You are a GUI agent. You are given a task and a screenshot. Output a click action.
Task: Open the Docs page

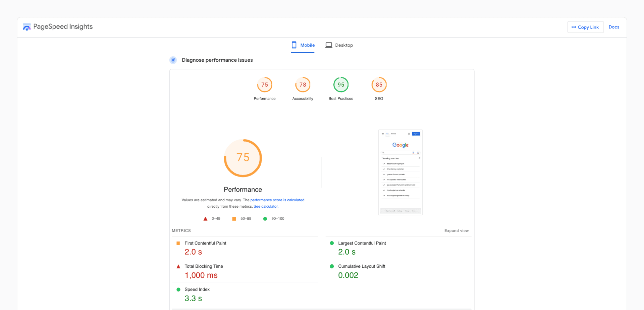[614, 27]
